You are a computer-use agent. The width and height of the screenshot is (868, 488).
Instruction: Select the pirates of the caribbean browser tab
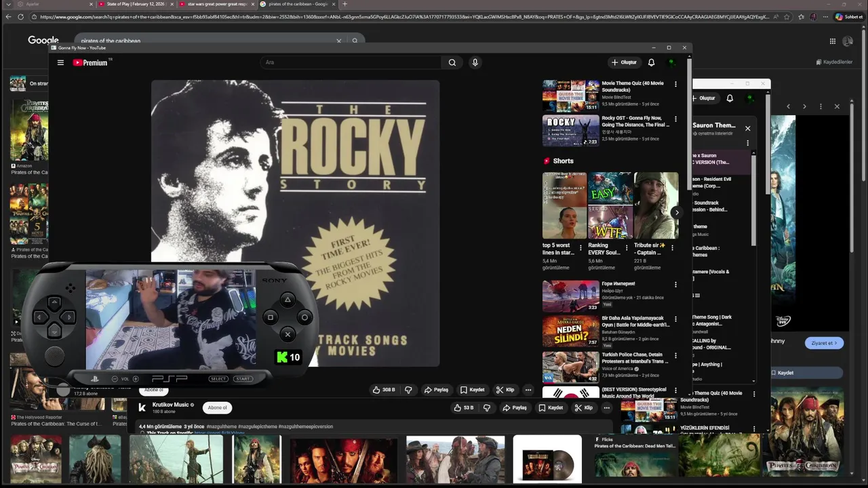(297, 4)
